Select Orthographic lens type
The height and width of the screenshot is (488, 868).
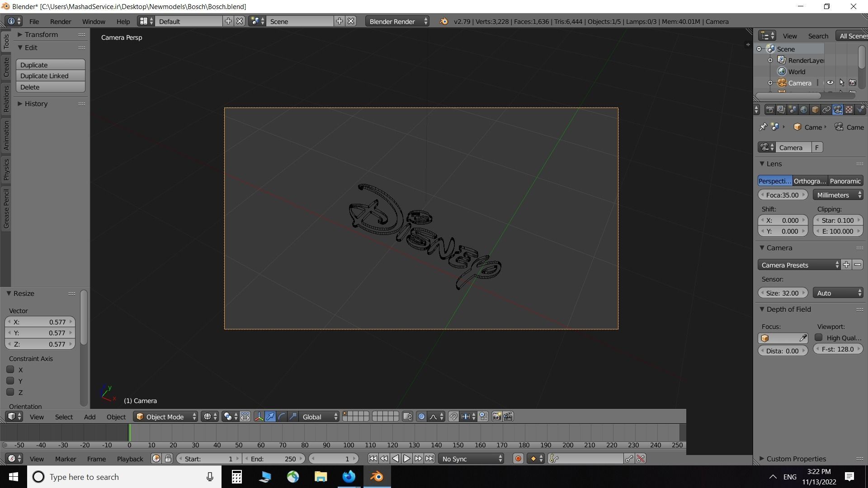[x=810, y=181]
